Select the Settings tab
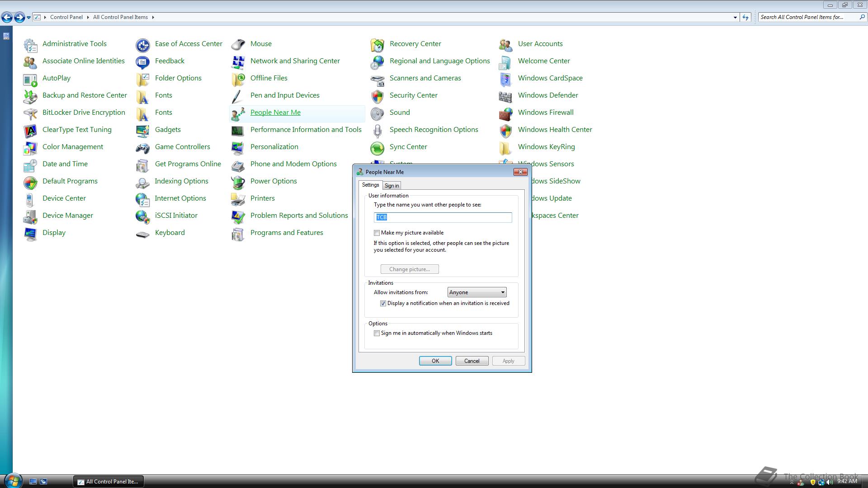The height and width of the screenshot is (488, 868). 370,185
